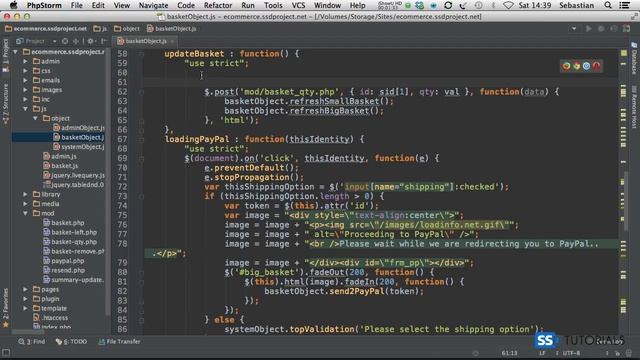This screenshot has height=360, width=640.
Task: Close the basketObject.js editor tab
Action: click(x=173, y=41)
